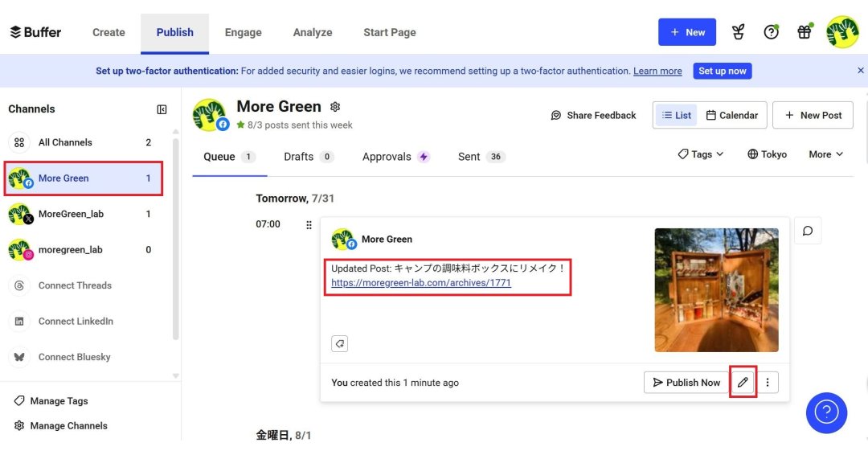Open the plant sprout icon in the header
The image size is (868, 455).
[738, 32]
